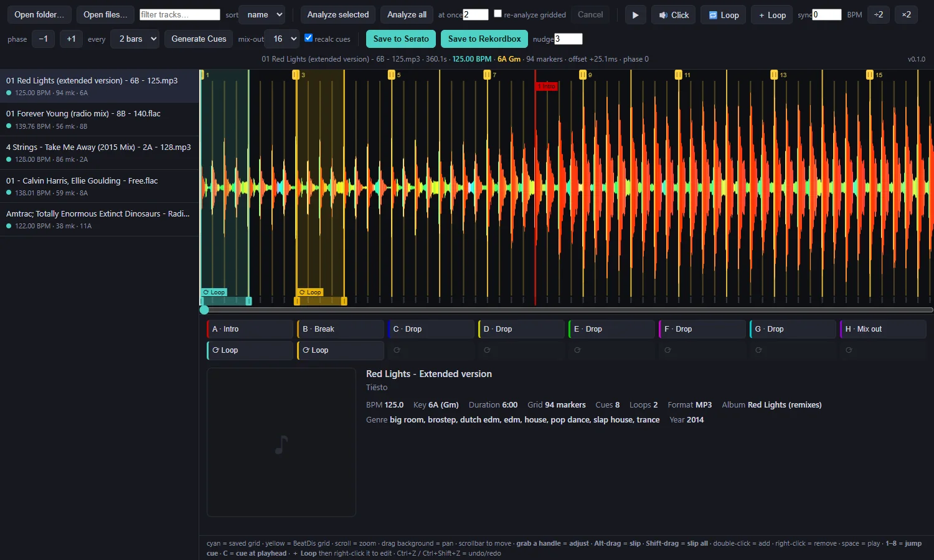Click empty loop slot under C · Drop
This screenshot has height=560, width=934.
(x=431, y=350)
